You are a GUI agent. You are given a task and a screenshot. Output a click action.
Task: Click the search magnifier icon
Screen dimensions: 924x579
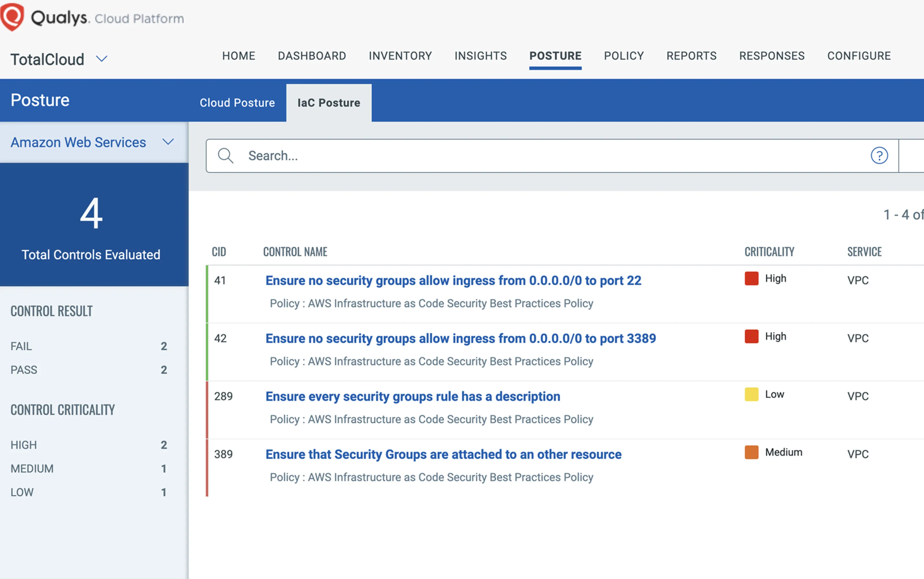(x=225, y=156)
